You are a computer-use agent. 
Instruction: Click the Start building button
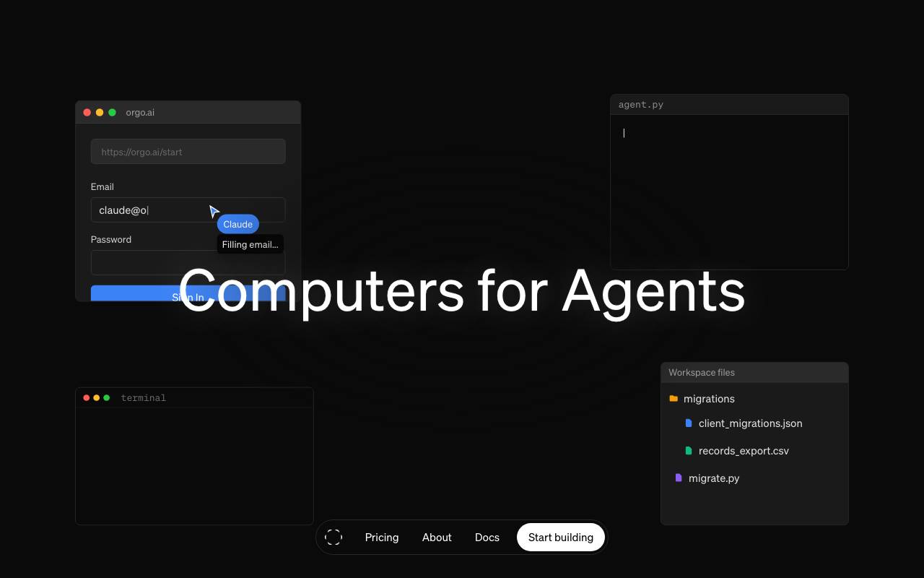561,538
